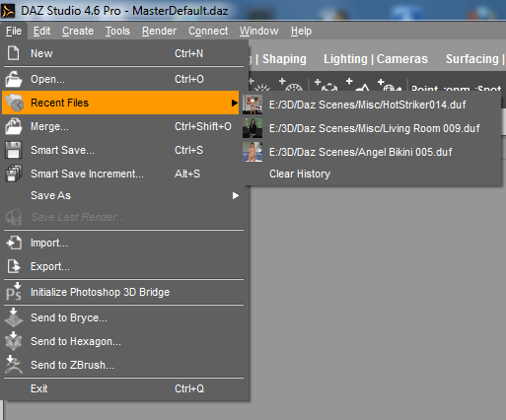Switch to the Cameras activity tab
506x420 pixels.
(x=402, y=59)
